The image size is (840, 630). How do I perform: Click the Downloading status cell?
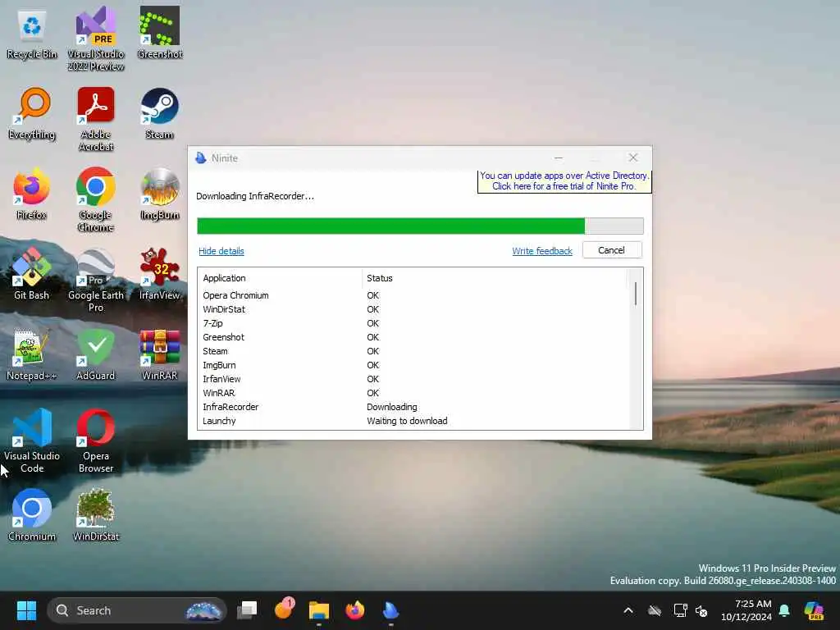(391, 407)
